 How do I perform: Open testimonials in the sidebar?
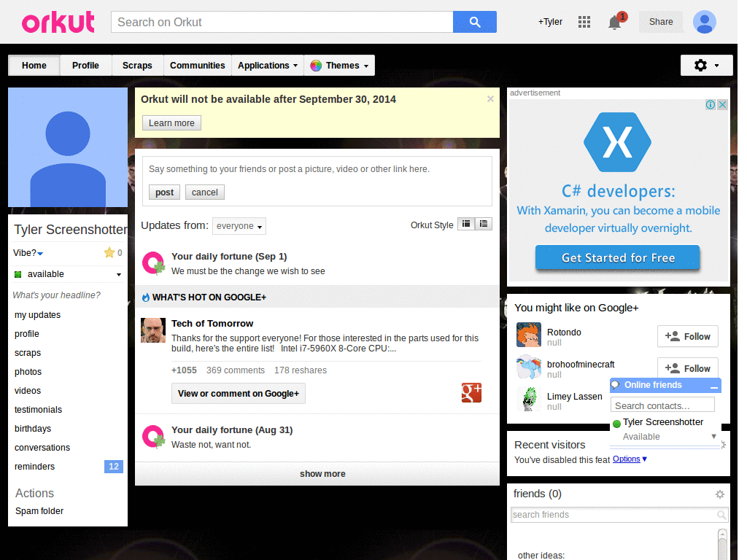[x=38, y=410]
